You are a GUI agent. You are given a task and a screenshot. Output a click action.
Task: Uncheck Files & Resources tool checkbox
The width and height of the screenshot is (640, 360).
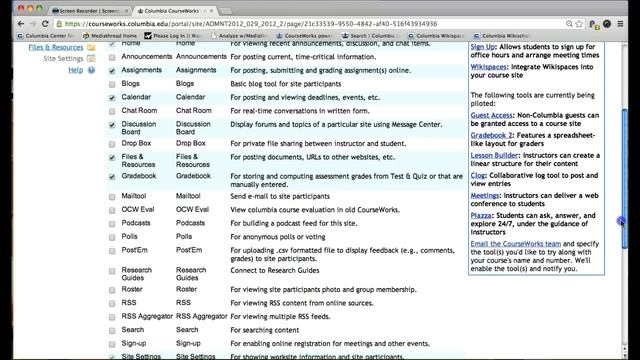[112, 158]
